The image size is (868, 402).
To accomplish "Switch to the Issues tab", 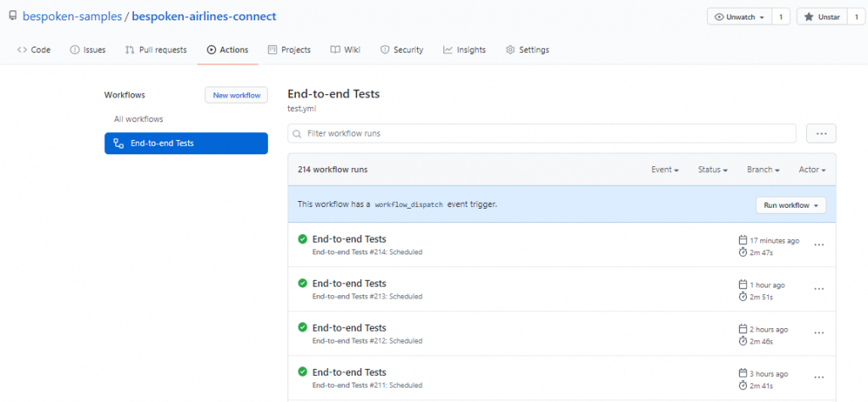I will [x=87, y=50].
